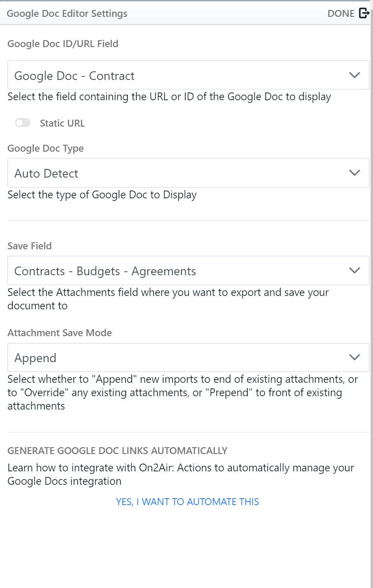Click GENERATE GOOGLE DOC LINKS AUTOMATICALLY heading
373x588 pixels.
[117, 451]
